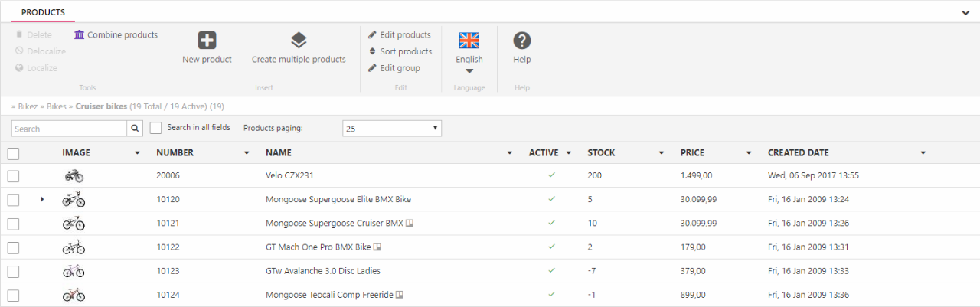Click bike thumbnail for product 10120
Image resolution: width=980 pixels, height=307 pixels.
coord(73,199)
